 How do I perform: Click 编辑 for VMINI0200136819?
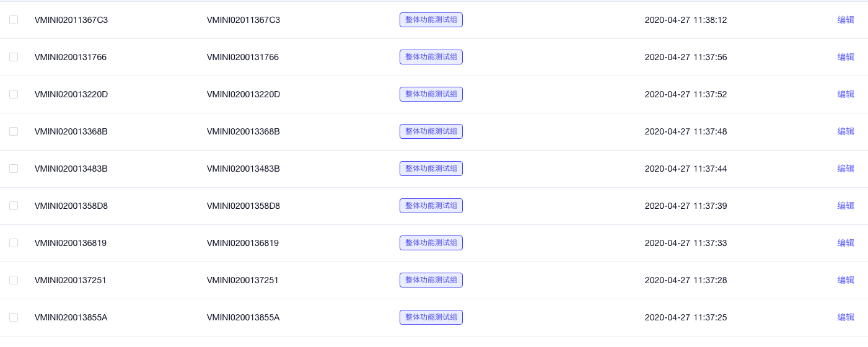[x=846, y=243]
